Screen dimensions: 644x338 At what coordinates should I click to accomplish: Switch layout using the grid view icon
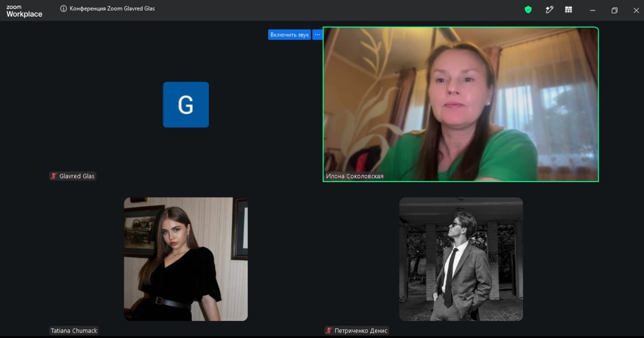[569, 10]
